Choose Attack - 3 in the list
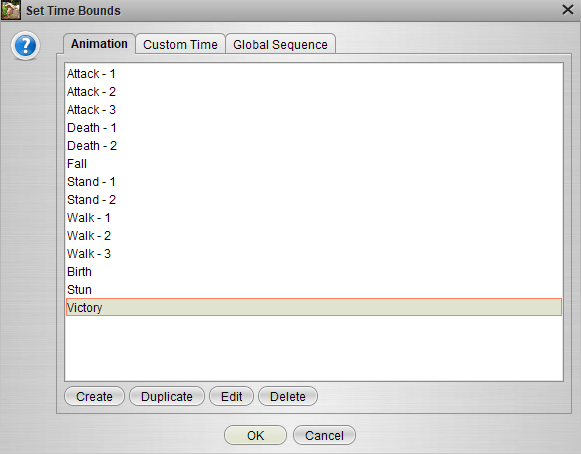 (x=314, y=110)
